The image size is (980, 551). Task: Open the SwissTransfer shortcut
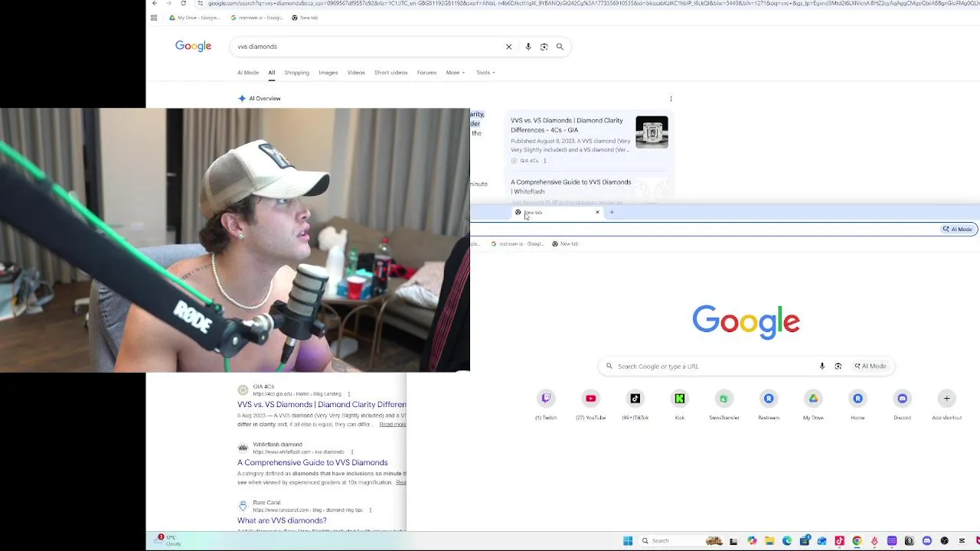pos(724,403)
